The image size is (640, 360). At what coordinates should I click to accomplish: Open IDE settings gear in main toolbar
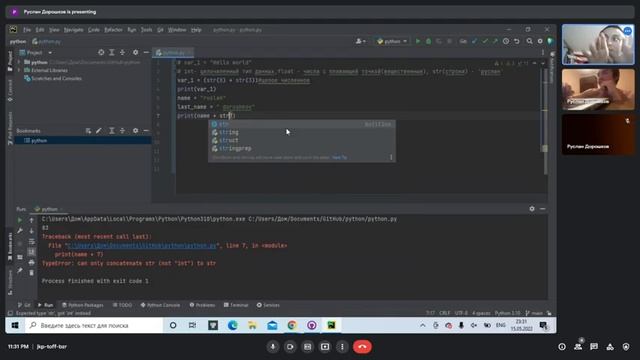[540, 41]
